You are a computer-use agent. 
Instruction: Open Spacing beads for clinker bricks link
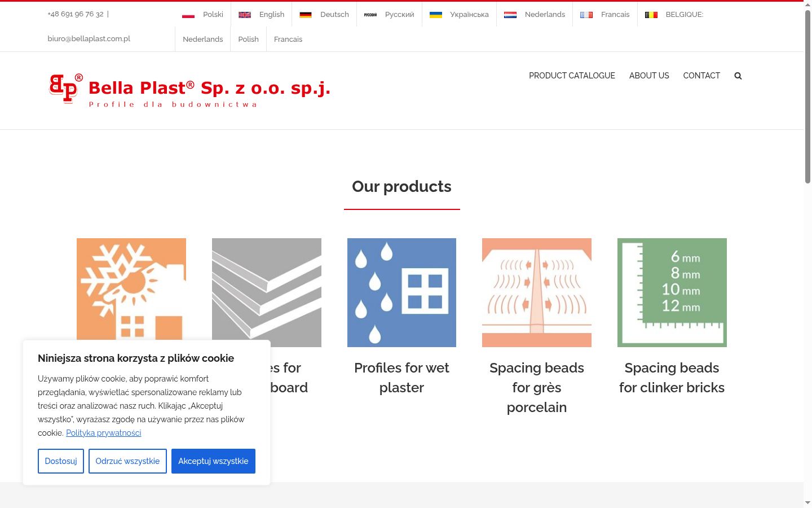point(672,378)
